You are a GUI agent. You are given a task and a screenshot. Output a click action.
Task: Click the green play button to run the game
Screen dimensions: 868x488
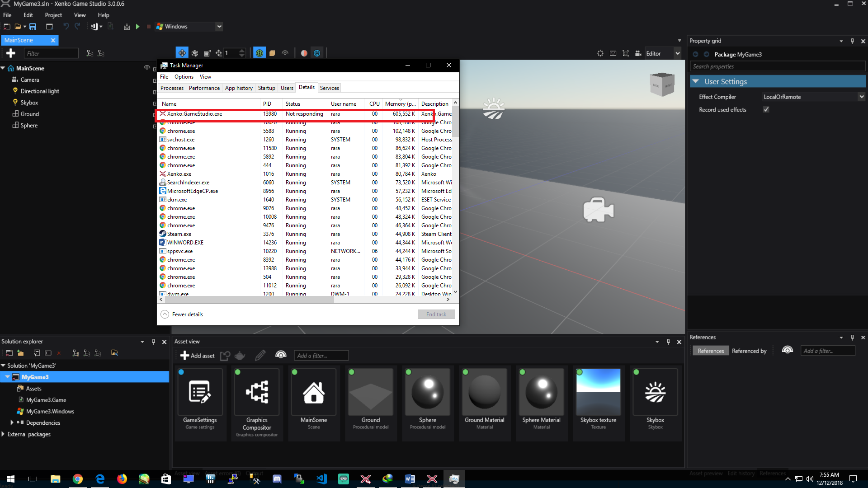click(x=138, y=26)
